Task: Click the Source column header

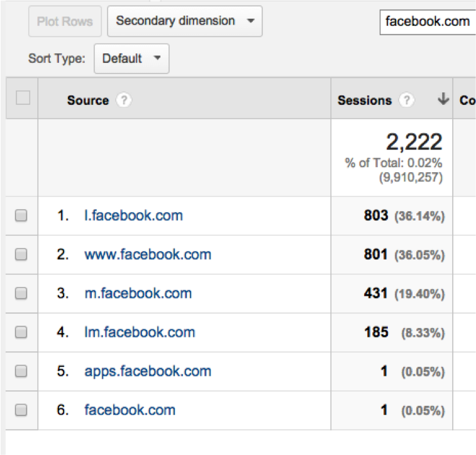Action: pos(88,101)
